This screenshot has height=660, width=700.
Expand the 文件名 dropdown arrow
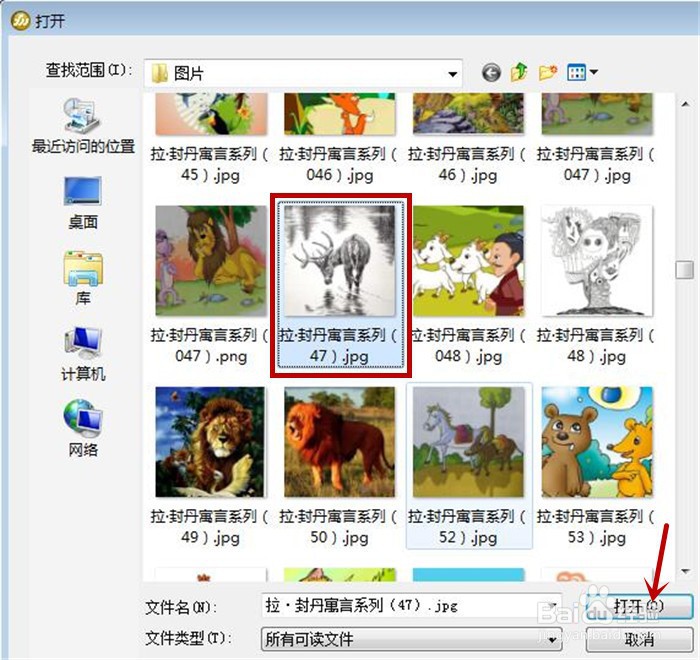[x=554, y=606]
